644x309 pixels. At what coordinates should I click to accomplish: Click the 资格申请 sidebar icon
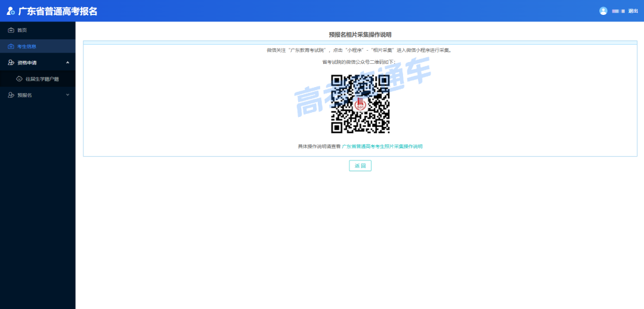point(11,63)
